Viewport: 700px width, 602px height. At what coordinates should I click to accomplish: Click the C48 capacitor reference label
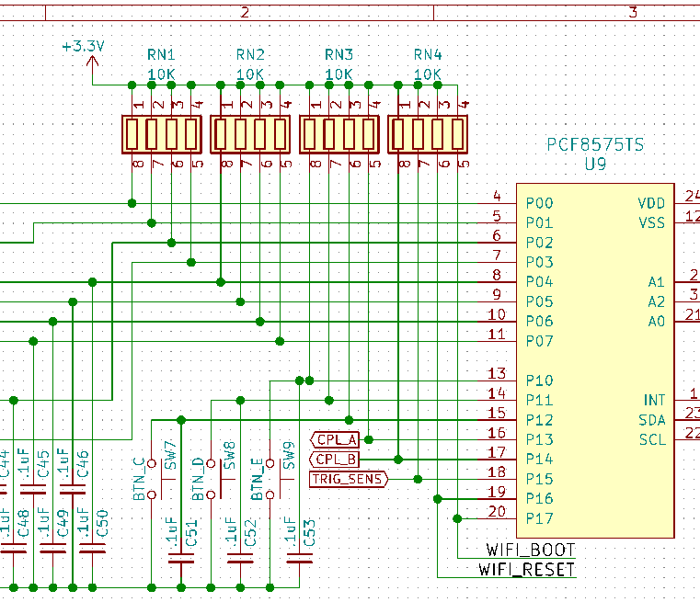[24, 523]
